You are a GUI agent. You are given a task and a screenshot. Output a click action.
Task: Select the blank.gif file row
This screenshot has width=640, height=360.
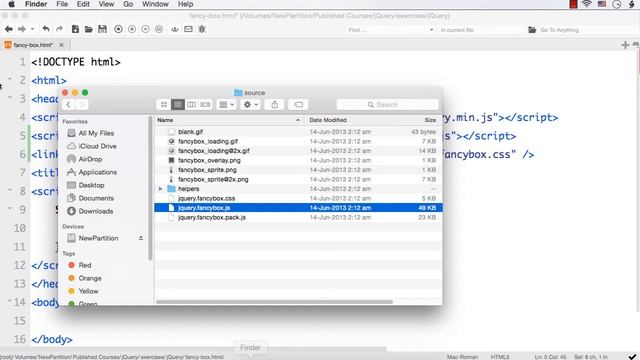[298, 132]
